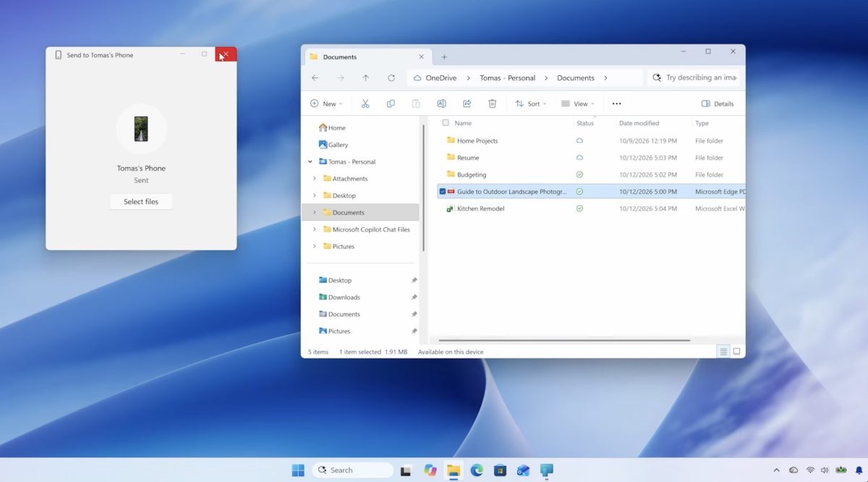Open the See more ellipsis menu
The width and height of the screenshot is (868, 482).
pos(616,103)
